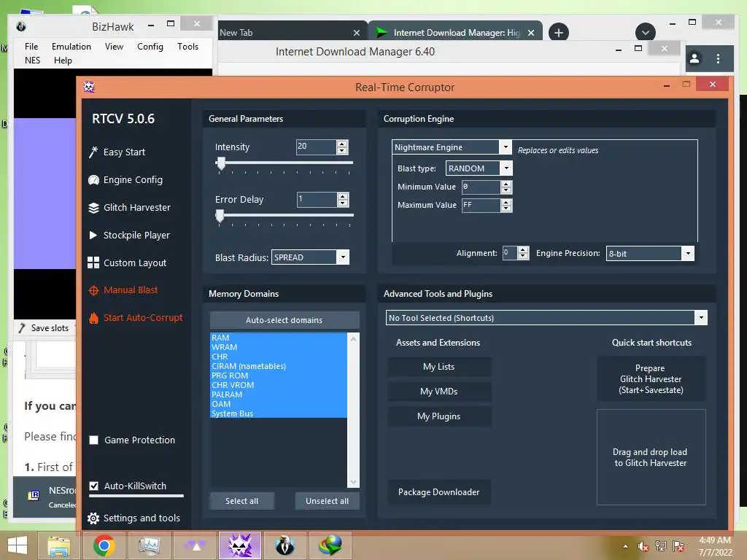This screenshot has height=560, width=747.
Task: Click the Intensity value field
Action: 317,147
